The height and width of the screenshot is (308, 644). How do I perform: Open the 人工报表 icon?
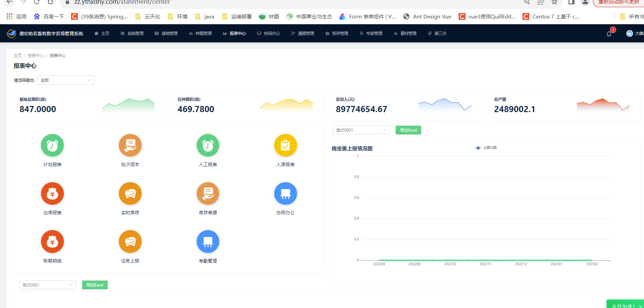point(208,145)
